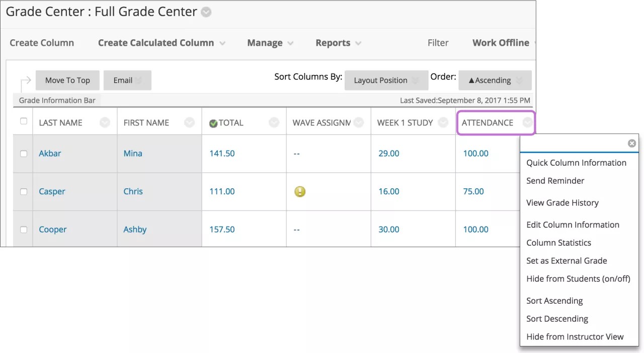
Task: Click the chevron beside Full Grade Center title
Action: point(205,12)
